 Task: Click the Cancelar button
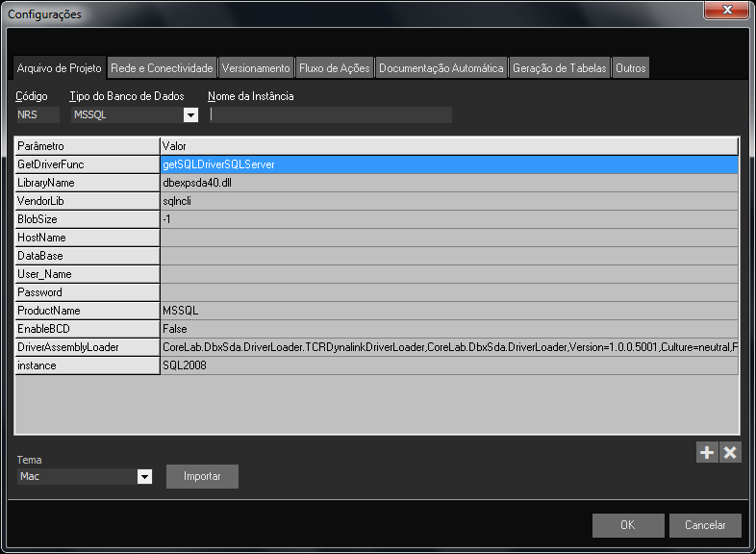(705, 525)
